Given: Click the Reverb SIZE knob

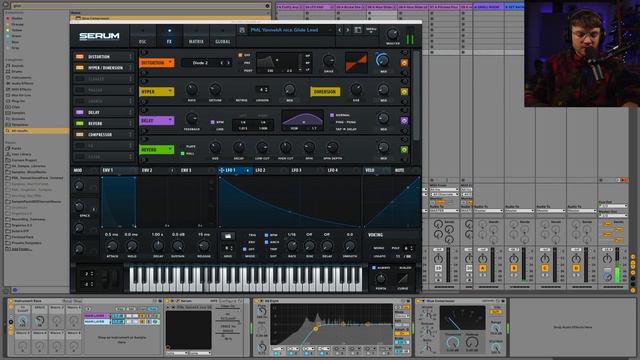Looking at the screenshot, I should (215, 148).
